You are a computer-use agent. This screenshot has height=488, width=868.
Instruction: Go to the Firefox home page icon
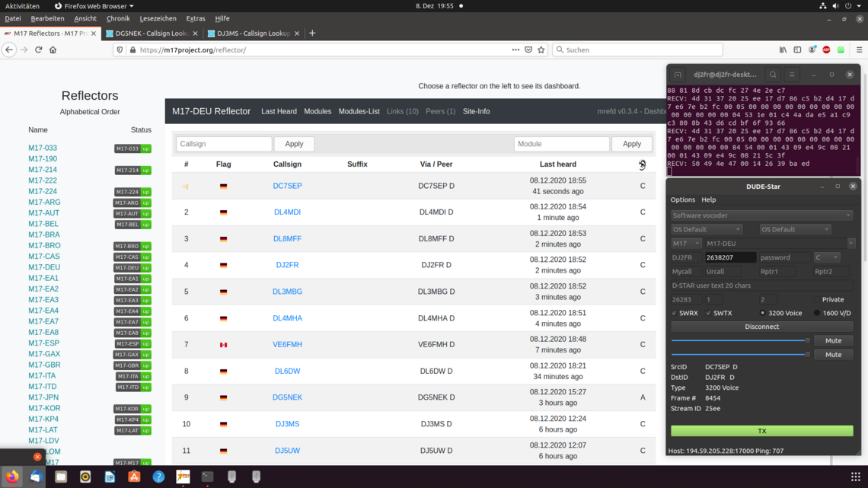(x=53, y=49)
